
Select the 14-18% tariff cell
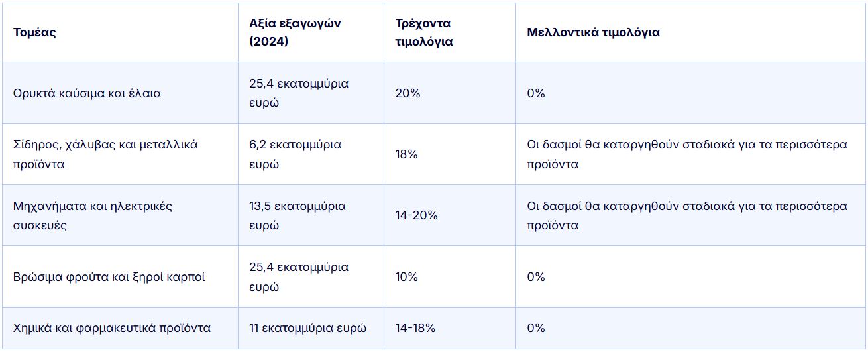415,328
